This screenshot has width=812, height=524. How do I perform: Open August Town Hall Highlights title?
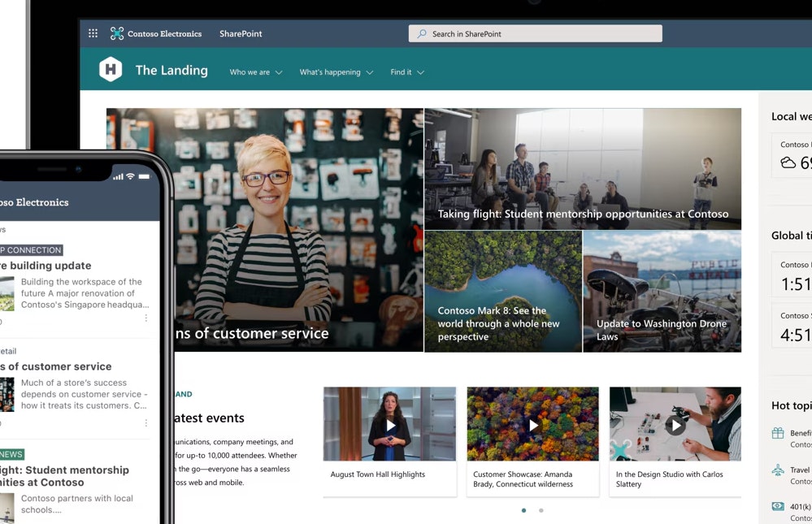377,474
